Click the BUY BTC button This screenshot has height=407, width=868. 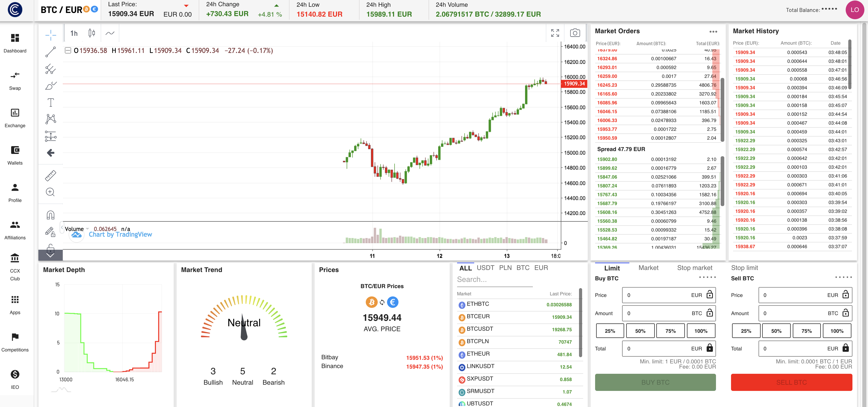coord(655,382)
